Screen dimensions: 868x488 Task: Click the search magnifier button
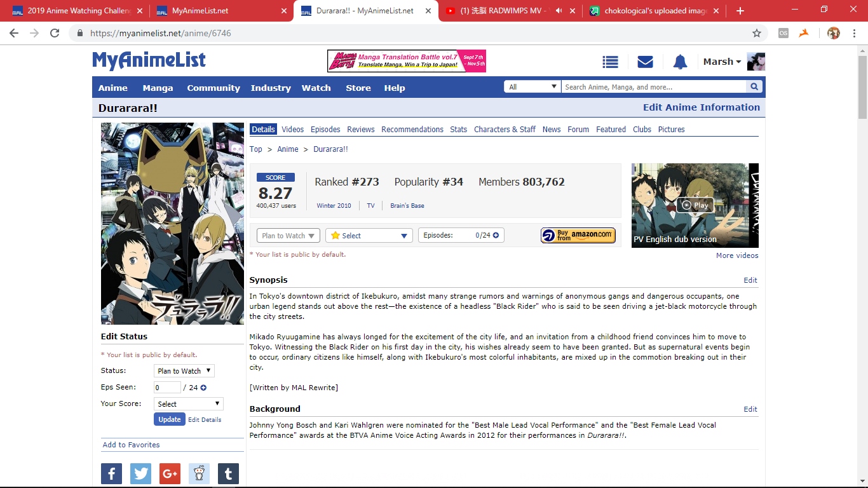(x=754, y=87)
